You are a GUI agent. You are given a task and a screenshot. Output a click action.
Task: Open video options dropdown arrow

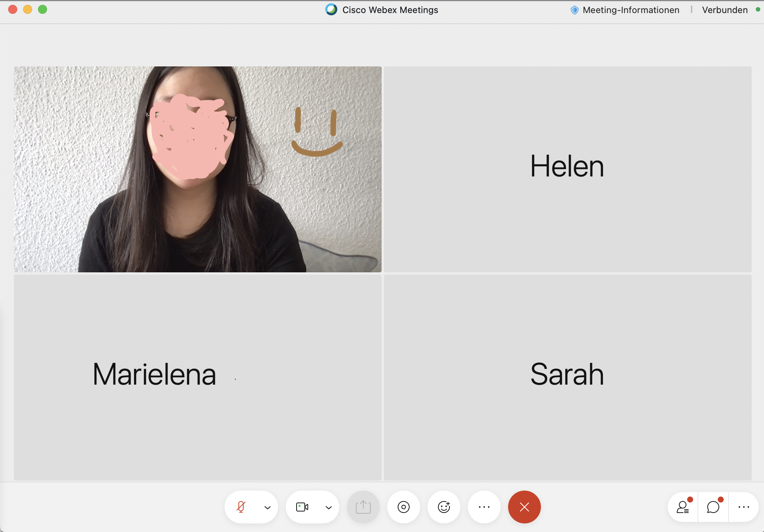pos(329,507)
